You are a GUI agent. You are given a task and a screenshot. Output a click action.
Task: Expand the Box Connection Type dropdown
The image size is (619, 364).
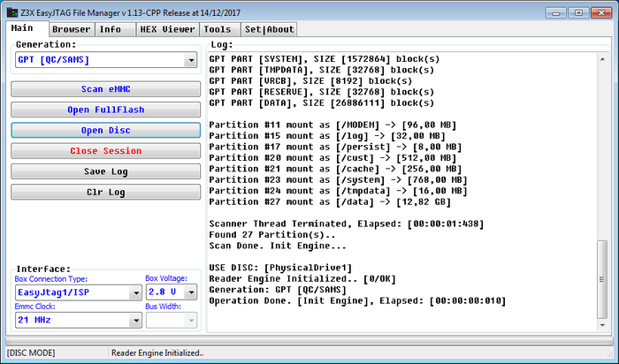[134, 293]
